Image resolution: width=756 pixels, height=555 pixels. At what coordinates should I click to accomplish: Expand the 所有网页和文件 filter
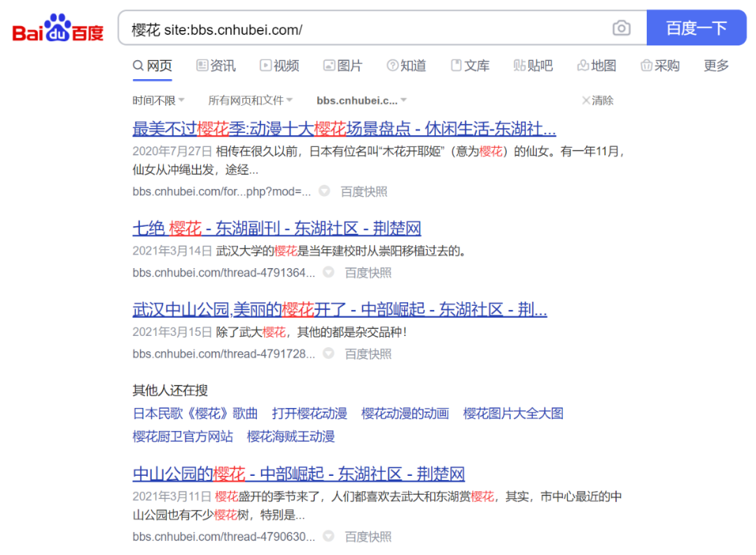click(250, 100)
